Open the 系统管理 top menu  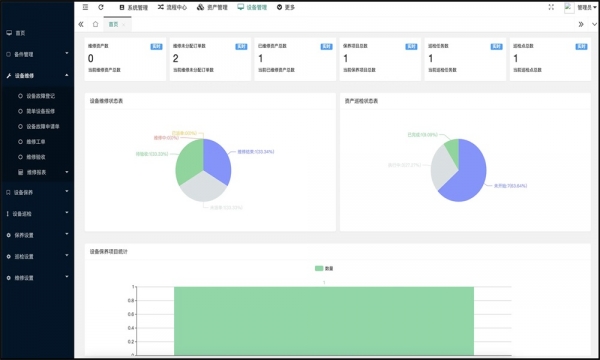pos(134,7)
